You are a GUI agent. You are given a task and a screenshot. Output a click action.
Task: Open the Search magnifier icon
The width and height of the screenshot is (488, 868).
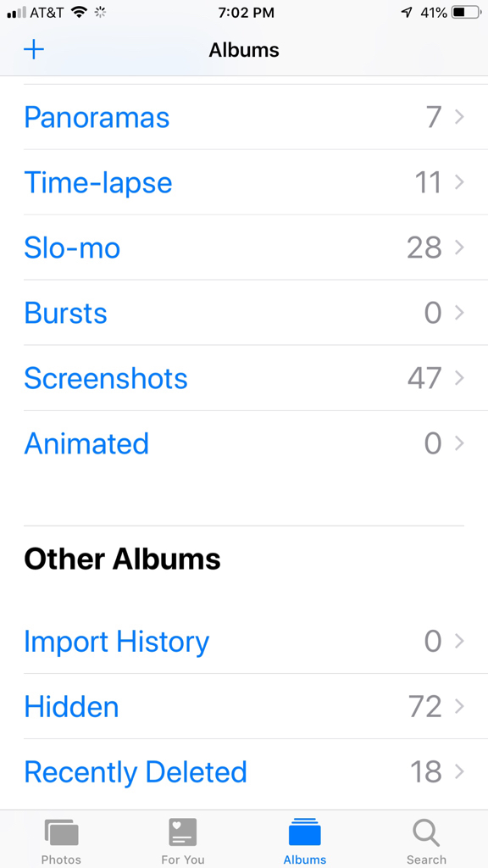426,833
